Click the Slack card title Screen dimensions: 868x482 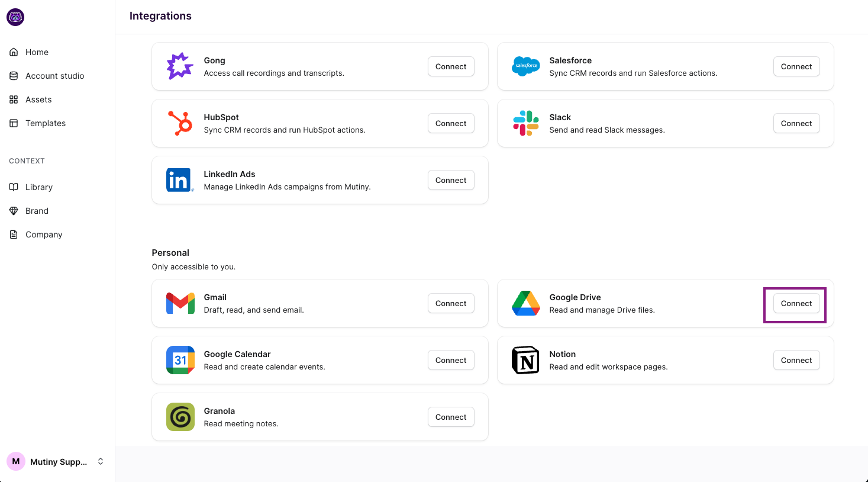pos(560,117)
